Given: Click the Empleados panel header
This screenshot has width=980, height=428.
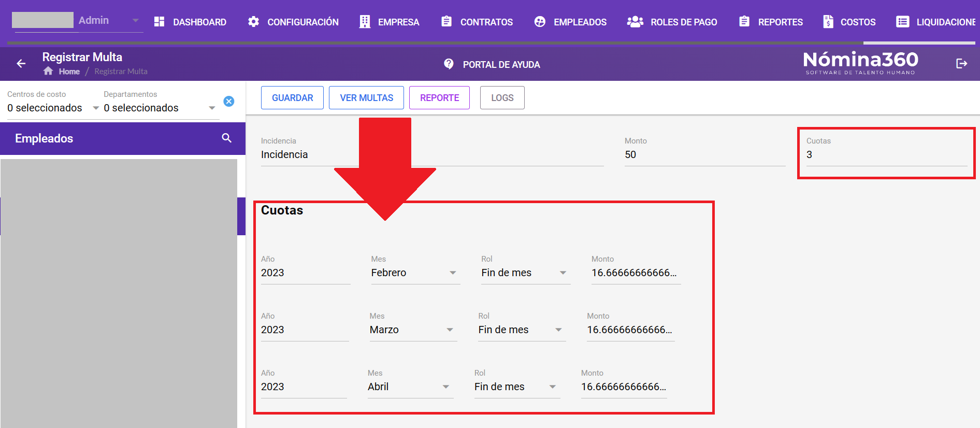Looking at the screenshot, I should click(123, 138).
